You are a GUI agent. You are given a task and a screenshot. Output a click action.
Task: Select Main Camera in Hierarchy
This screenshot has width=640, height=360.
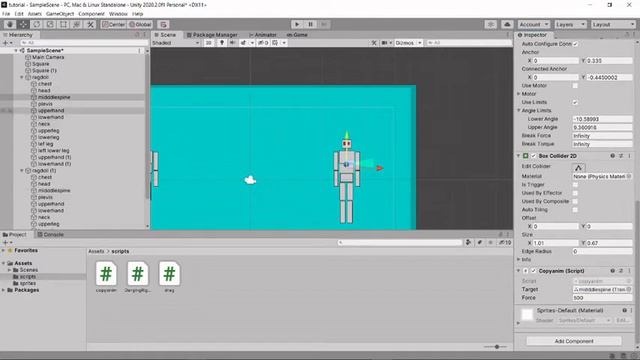click(48, 57)
